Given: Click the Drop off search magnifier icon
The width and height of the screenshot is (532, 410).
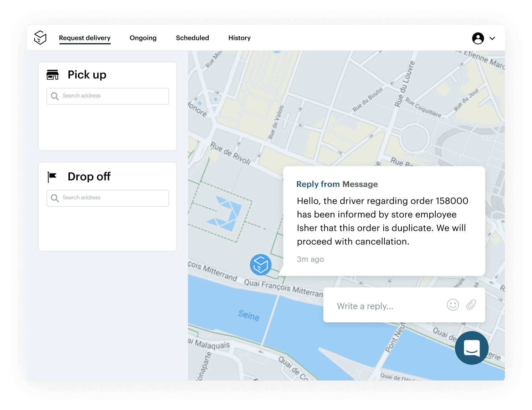Looking at the screenshot, I should coord(55,198).
